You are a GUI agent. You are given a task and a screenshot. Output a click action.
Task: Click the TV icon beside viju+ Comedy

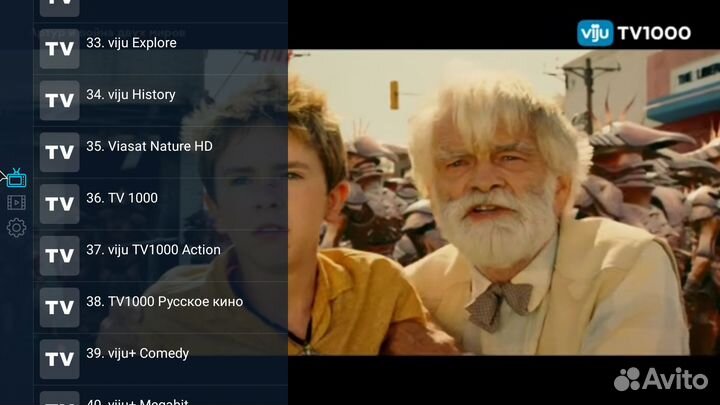[x=60, y=358]
